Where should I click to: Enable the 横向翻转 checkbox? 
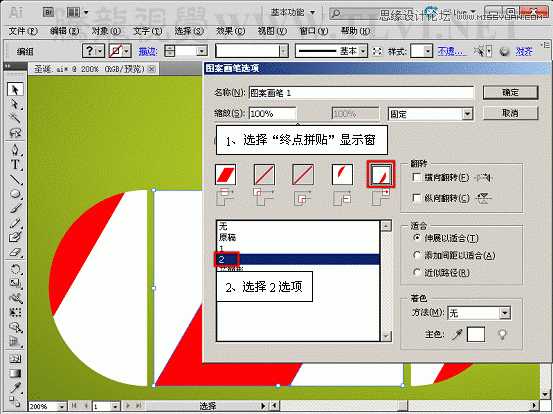point(417,177)
